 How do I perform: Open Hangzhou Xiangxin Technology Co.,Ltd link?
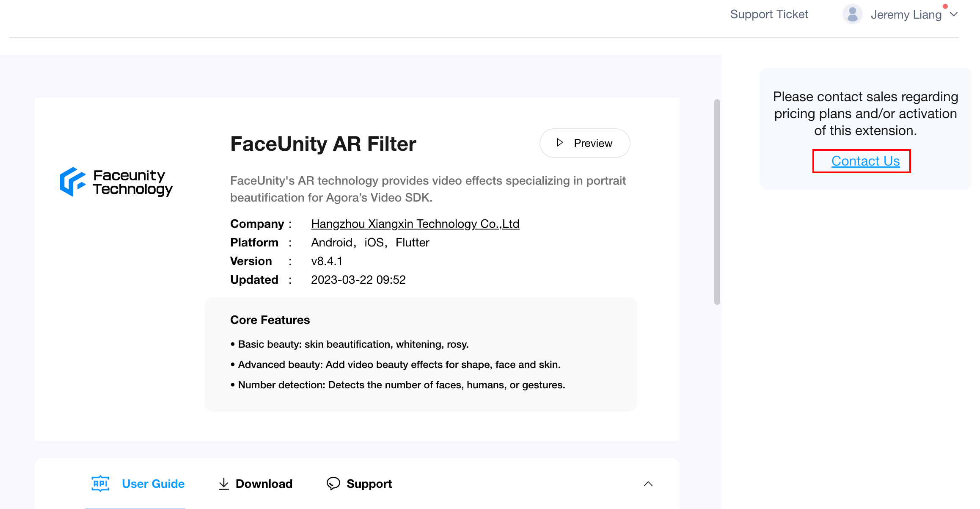[415, 224]
